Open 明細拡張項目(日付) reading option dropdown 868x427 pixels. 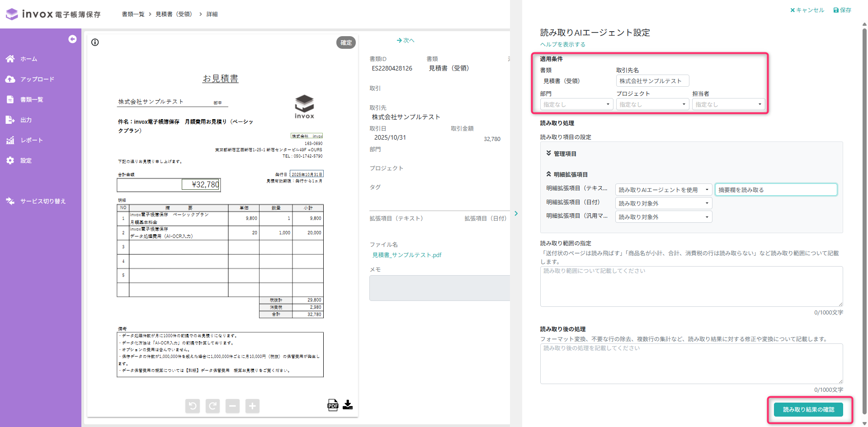point(663,203)
